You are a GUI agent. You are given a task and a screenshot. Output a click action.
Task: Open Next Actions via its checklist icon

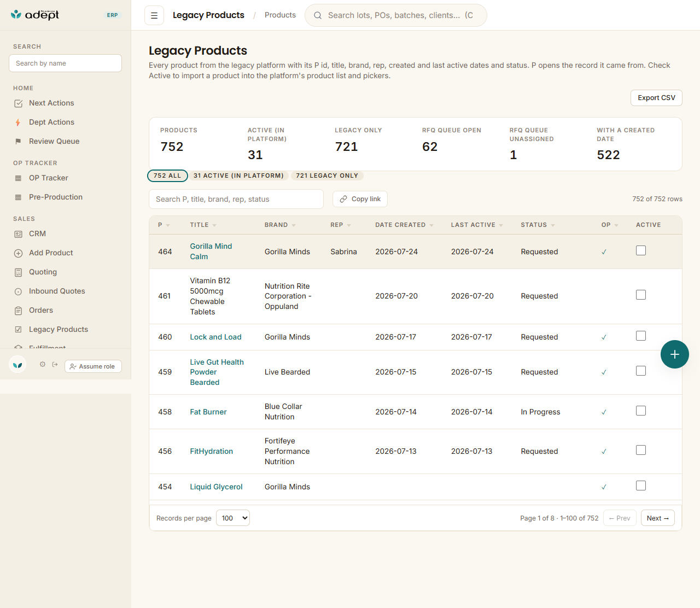click(18, 103)
